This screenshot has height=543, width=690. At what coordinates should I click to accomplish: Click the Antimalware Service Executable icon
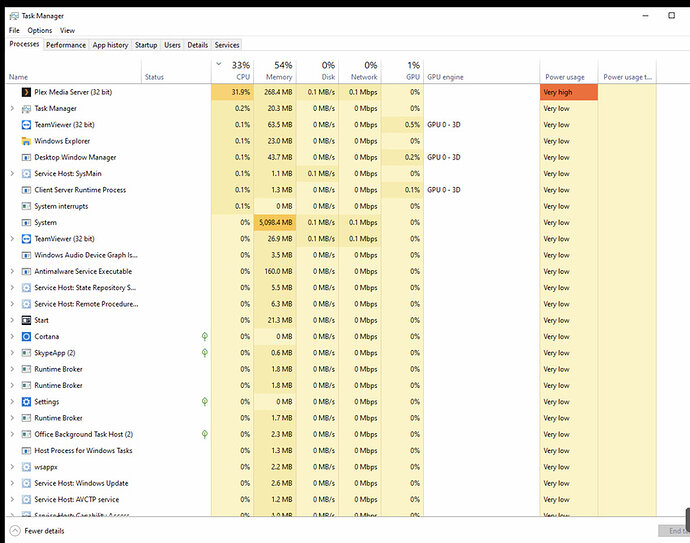pos(26,271)
